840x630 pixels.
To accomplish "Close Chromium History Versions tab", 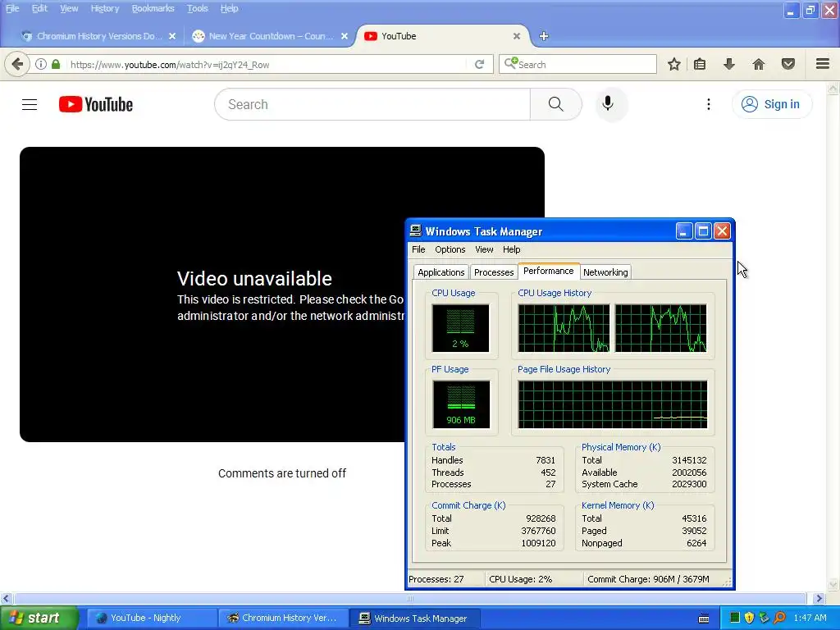I will pos(172,36).
